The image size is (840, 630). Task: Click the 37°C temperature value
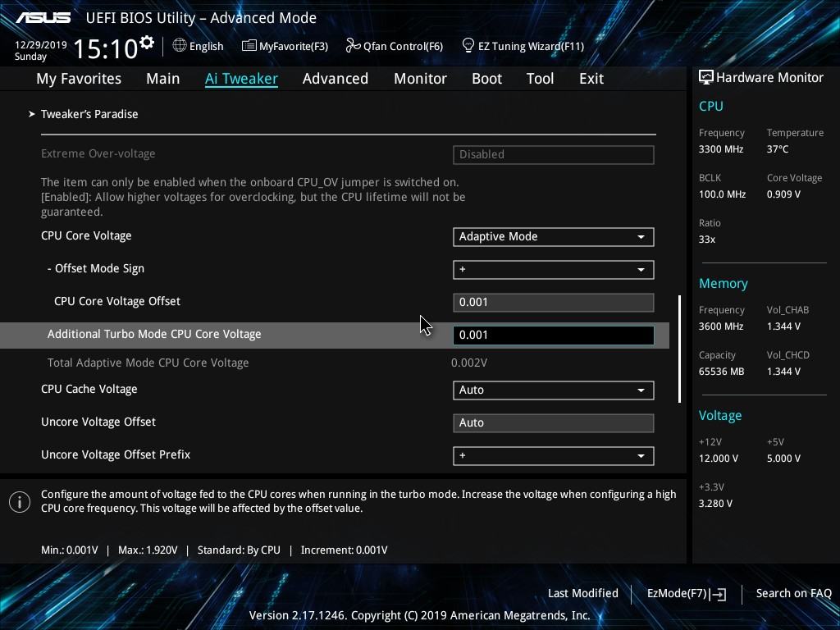778,149
